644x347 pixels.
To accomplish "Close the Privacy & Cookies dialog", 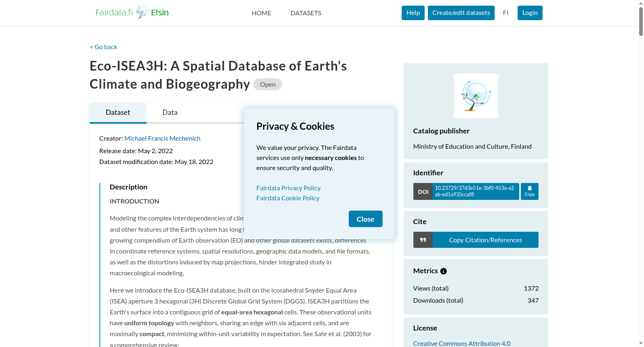I will [x=365, y=219].
